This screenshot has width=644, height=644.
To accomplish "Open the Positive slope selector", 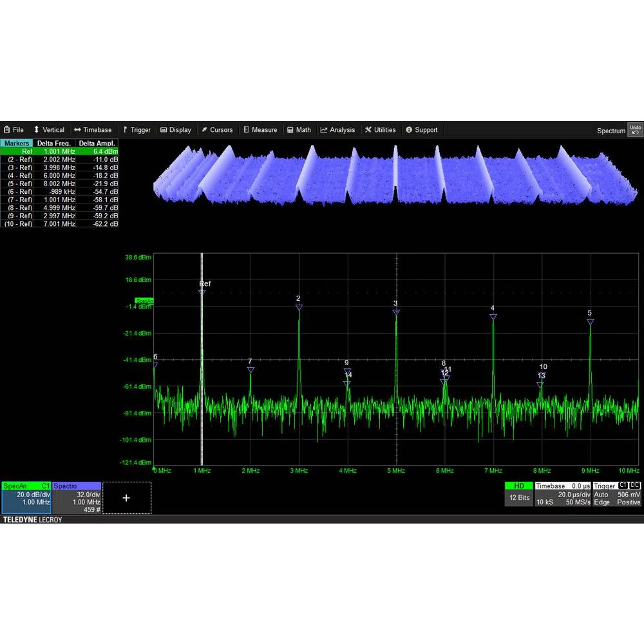I will pyautogui.click(x=629, y=502).
